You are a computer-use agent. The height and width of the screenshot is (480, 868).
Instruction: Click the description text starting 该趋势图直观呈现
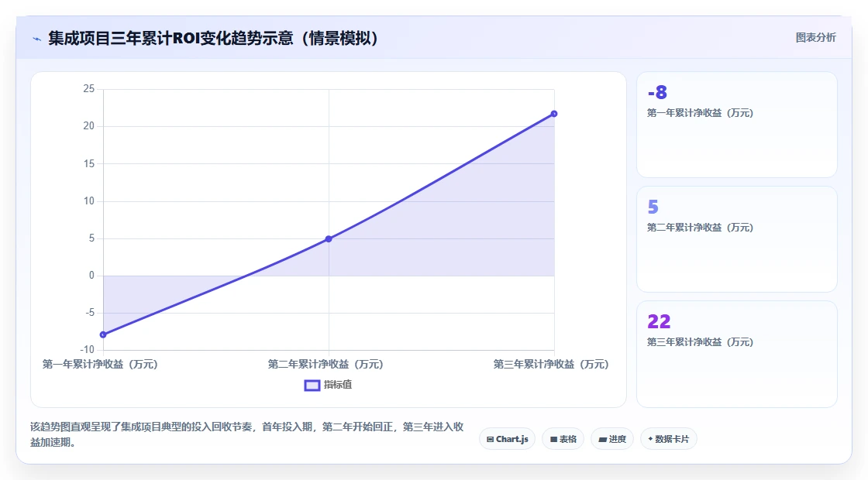247,434
